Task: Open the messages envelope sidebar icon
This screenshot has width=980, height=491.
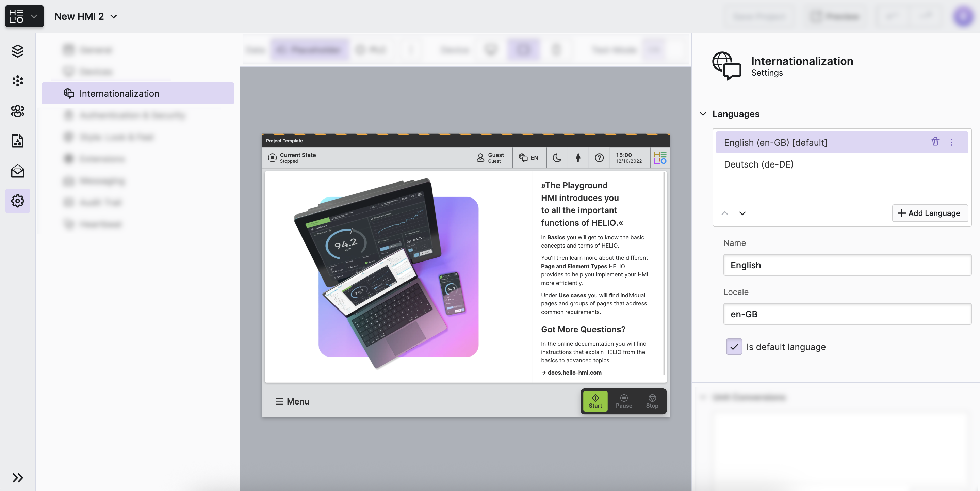Action: click(17, 171)
